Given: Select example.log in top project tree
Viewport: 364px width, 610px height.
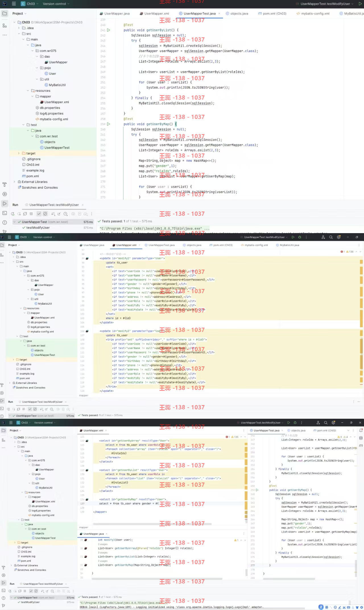Looking at the screenshot, I should [x=33, y=170].
